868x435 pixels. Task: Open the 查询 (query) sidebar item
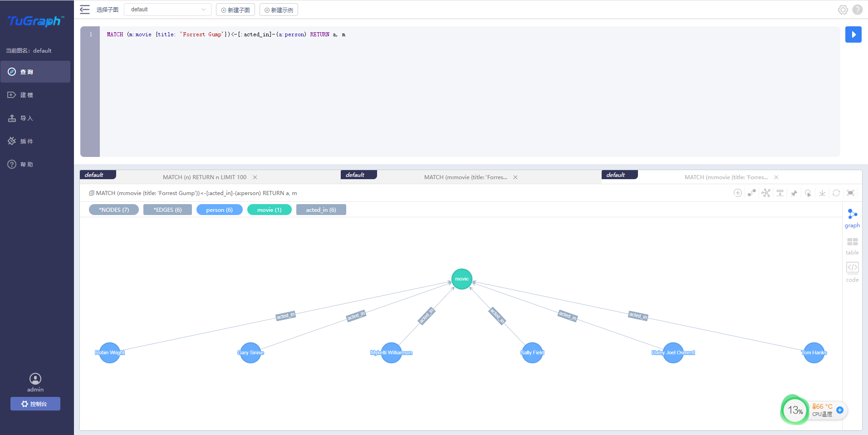point(35,72)
